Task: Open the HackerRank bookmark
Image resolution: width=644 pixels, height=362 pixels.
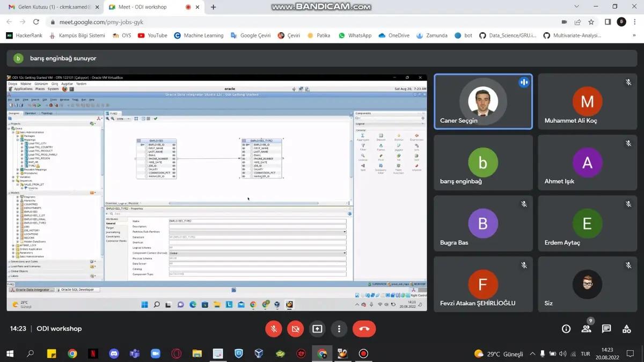Action: pos(24,35)
